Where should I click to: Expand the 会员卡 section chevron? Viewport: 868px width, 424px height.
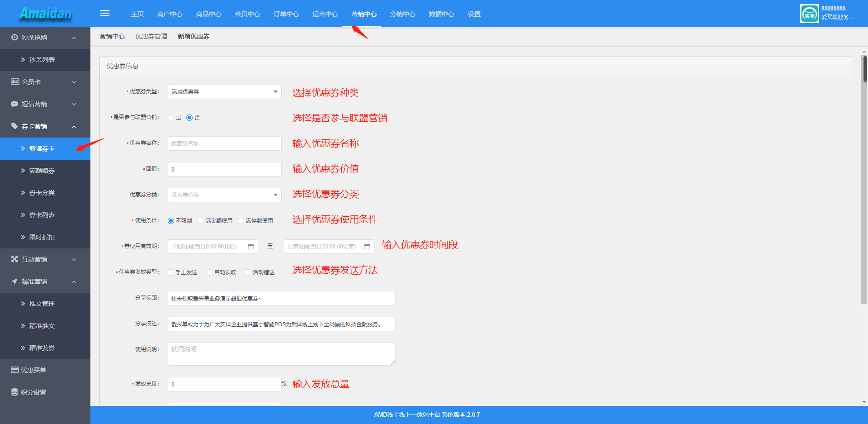pyautogui.click(x=74, y=82)
